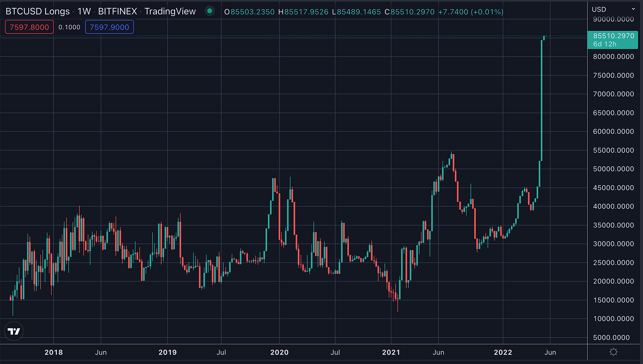Click the blue buy price 7597.9000
This screenshot has width=643, height=364.
(110, 27)
